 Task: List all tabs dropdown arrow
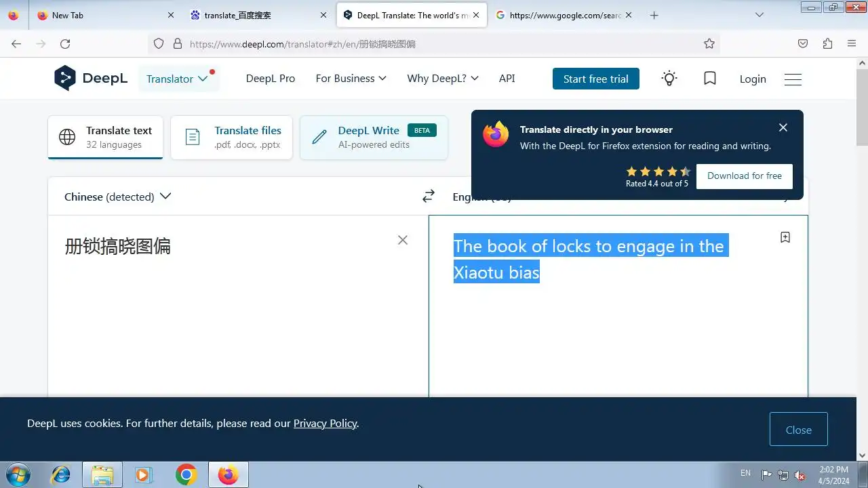point(759,15)
